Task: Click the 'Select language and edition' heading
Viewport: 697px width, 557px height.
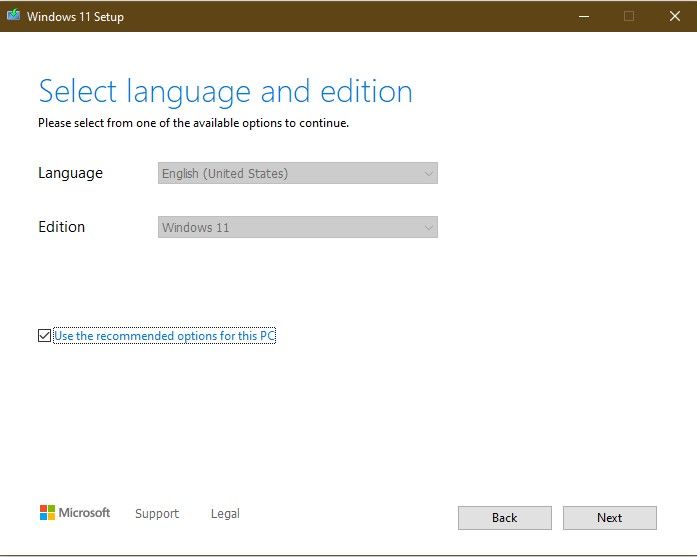Action: click(x=225, y=92)
